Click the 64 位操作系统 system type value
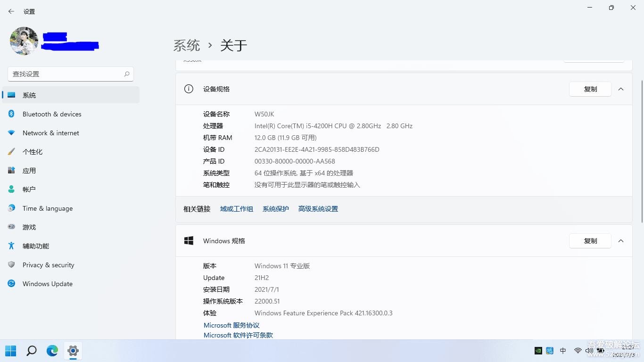 304,173
